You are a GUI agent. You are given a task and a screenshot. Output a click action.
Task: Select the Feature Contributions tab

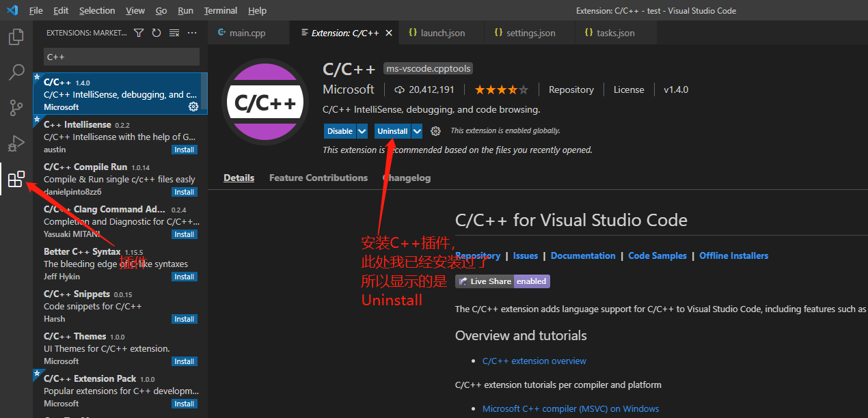click(x=318, y=178)
